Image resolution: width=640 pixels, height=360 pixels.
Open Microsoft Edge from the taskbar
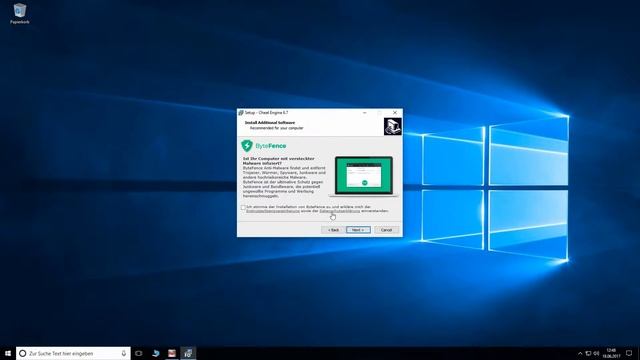(156, 353)
